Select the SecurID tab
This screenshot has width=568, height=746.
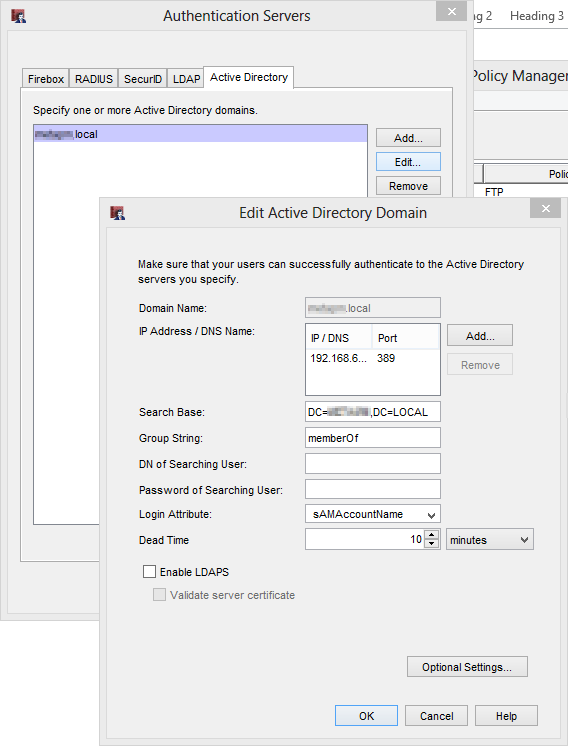point(143,79)
